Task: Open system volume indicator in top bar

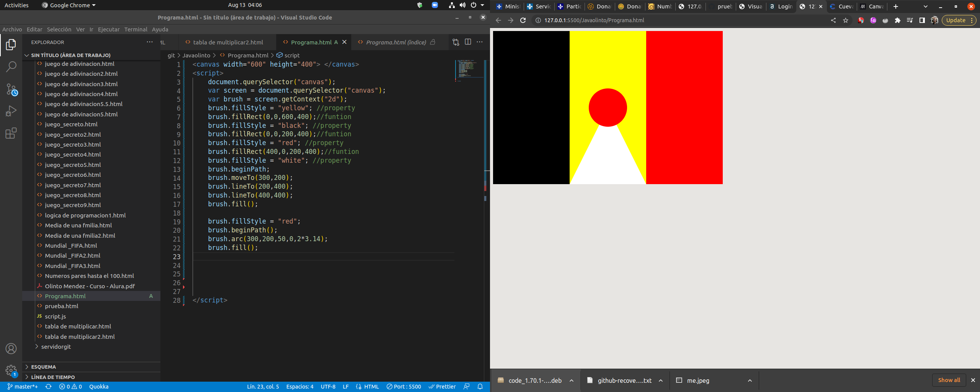Action: (x=463, y=5)
